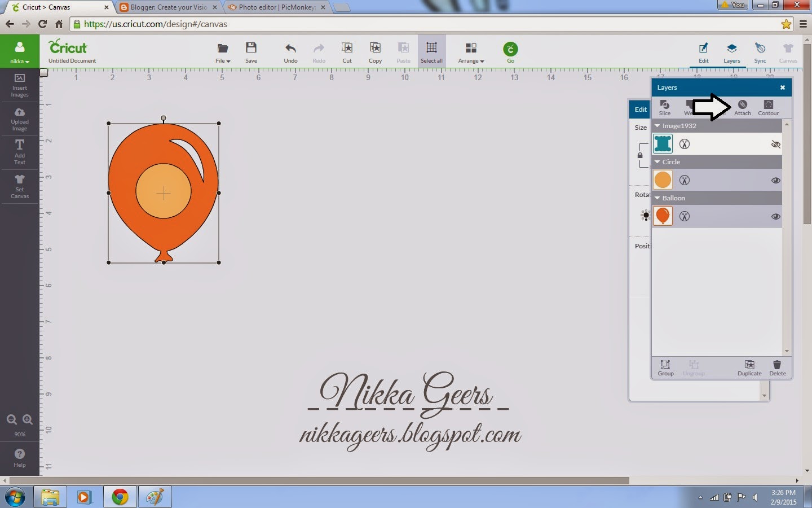Open the Contour tool

coord(767,108)
